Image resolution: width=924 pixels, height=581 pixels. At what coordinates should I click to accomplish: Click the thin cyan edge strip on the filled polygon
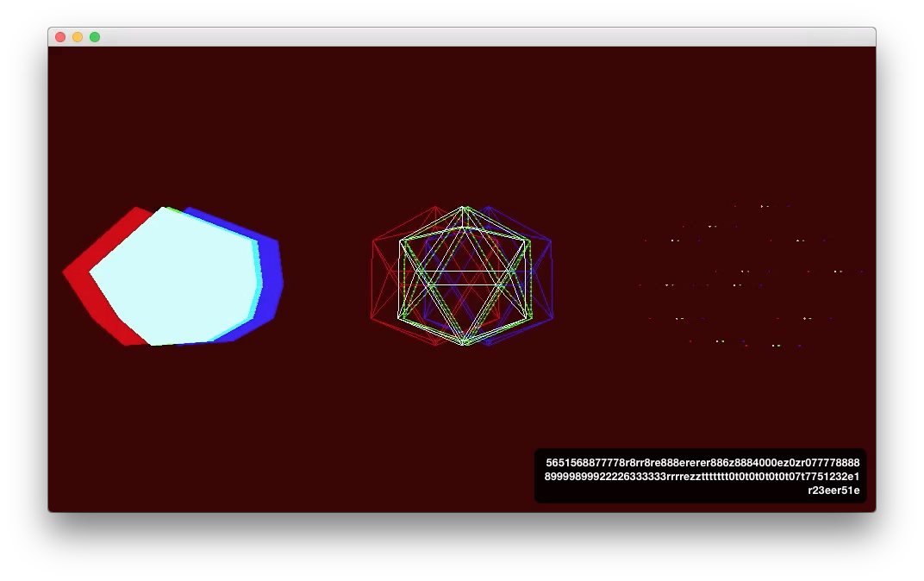pyautogui.click(x=258, y=276)
